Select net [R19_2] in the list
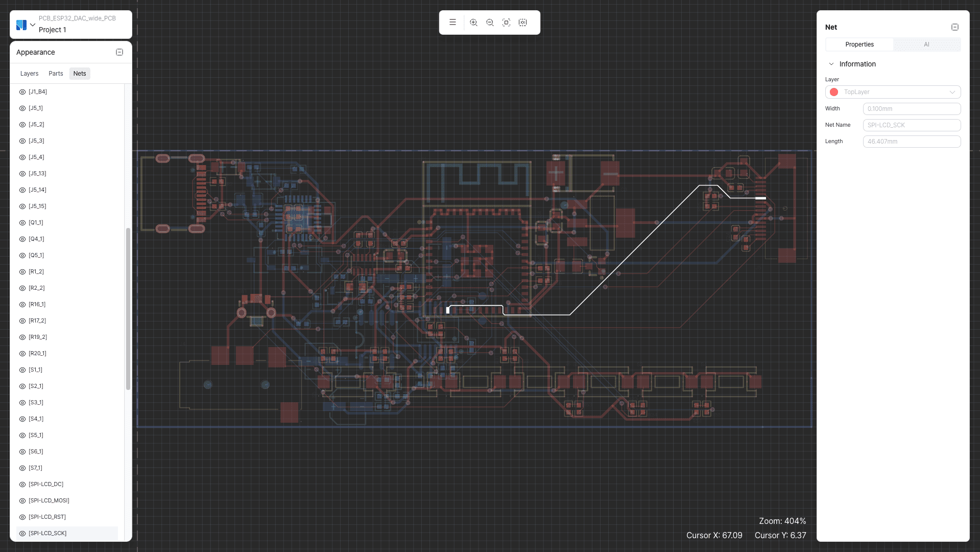The image size is (980, 552). point(67,337)
